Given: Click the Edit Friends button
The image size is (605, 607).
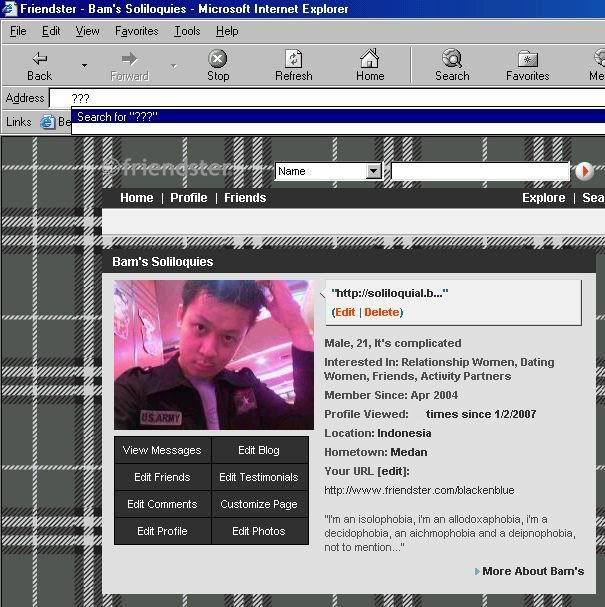Looking at the screenshot, I should tap(162, 477).
